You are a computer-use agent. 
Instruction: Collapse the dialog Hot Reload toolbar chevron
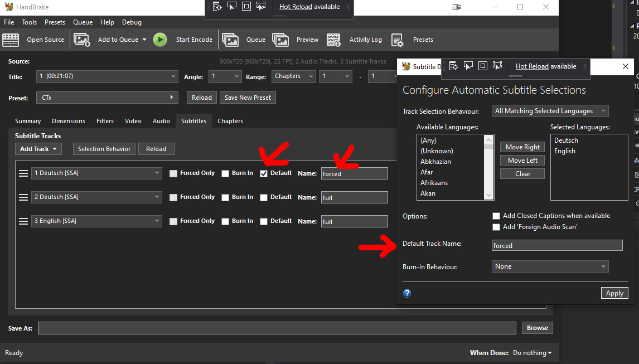click(585, 66)
